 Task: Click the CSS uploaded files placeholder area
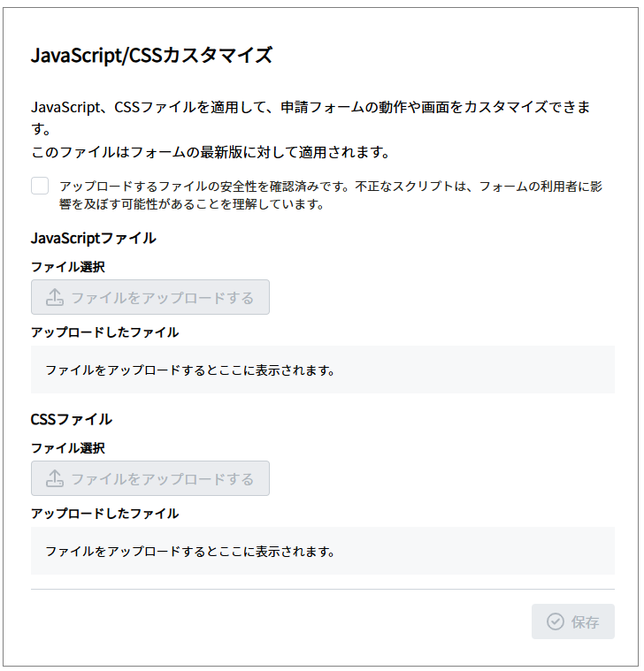323,551
